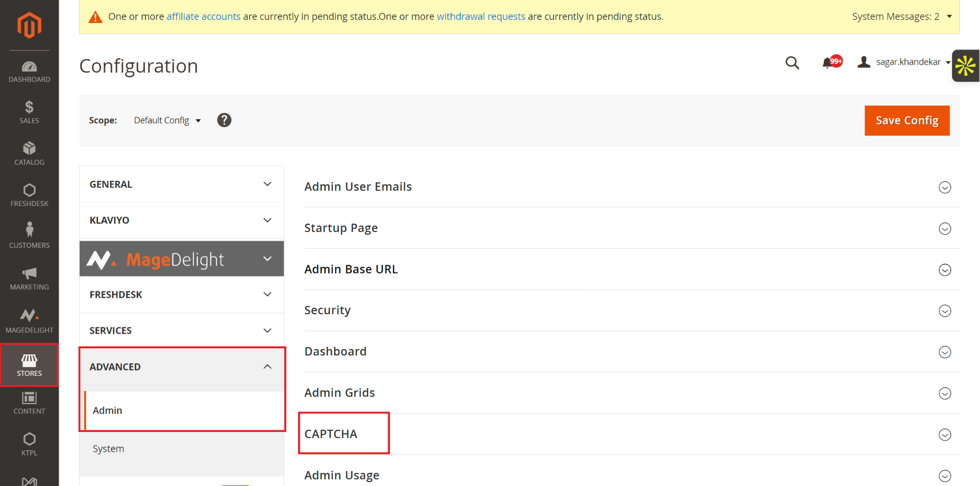Click the scope help question icon
Viewport: 980px width, 486px height.
pos(224,120)
